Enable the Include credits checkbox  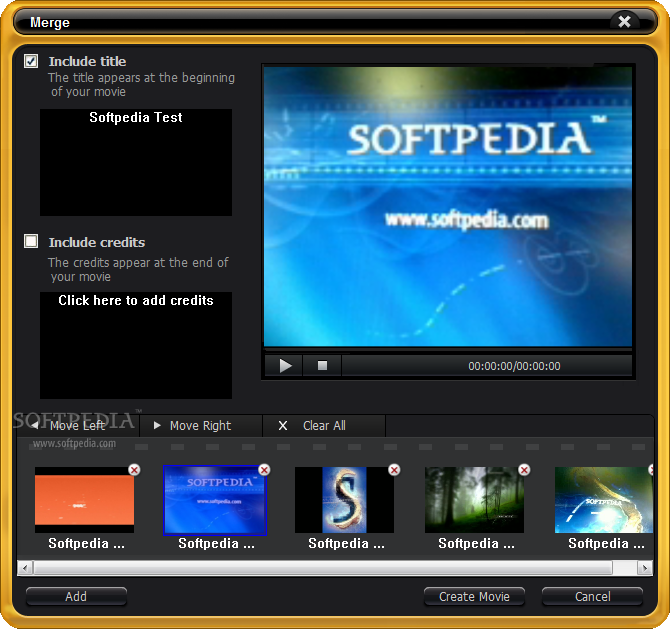pos(31,241)
